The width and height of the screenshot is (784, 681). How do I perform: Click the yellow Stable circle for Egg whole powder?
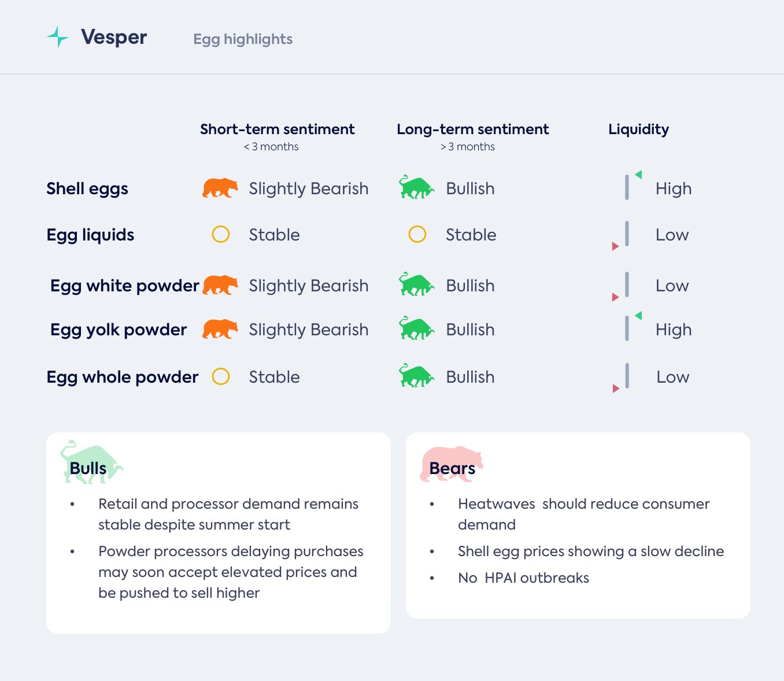[221, 376]
